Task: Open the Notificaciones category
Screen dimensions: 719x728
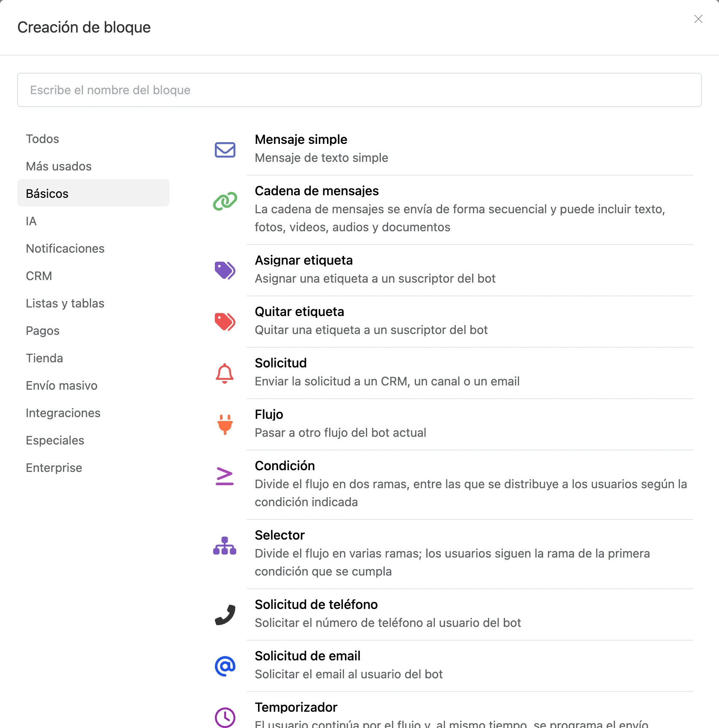Action: point(93,248)
